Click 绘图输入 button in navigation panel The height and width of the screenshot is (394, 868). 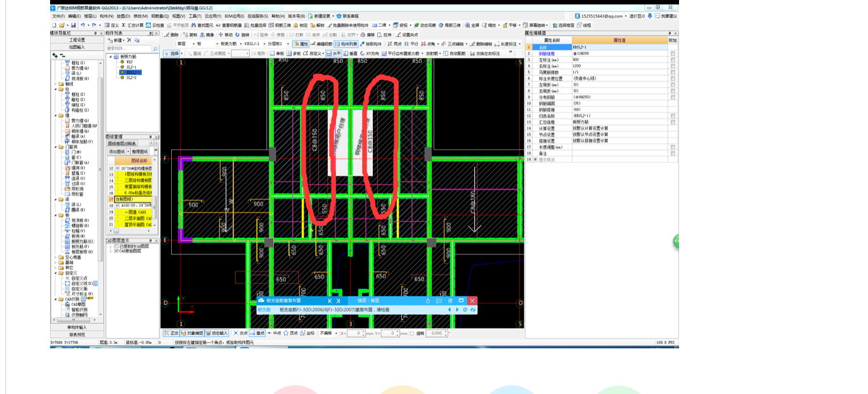pyautogui.click(x=77, y=47)
